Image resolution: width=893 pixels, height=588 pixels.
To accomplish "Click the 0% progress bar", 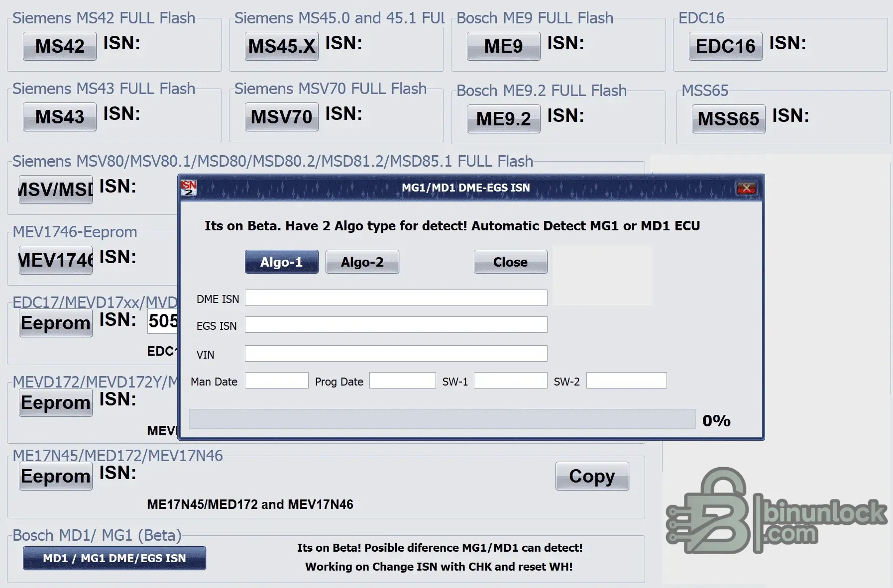I will point(442,419).
